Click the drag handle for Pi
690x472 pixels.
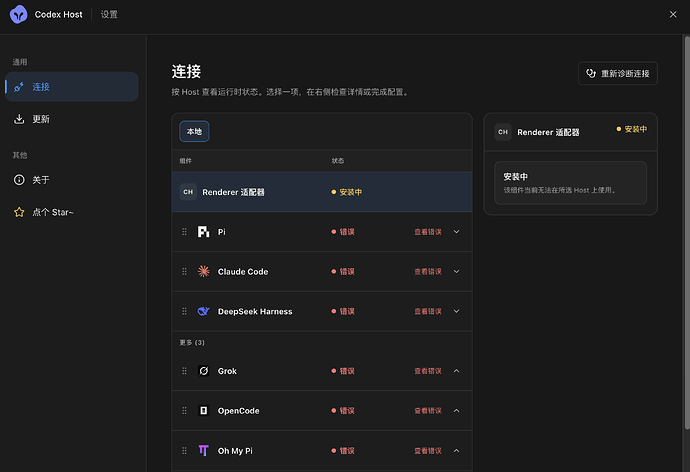click(184, 232)
